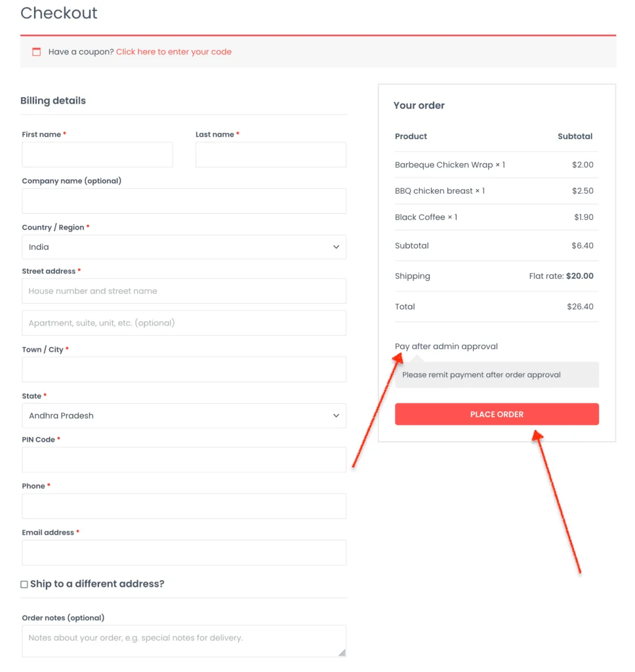This screenshot has height=672, width=635.
Task: Enable 'Ship to a different address' checkbox
Action: [24, 584]
